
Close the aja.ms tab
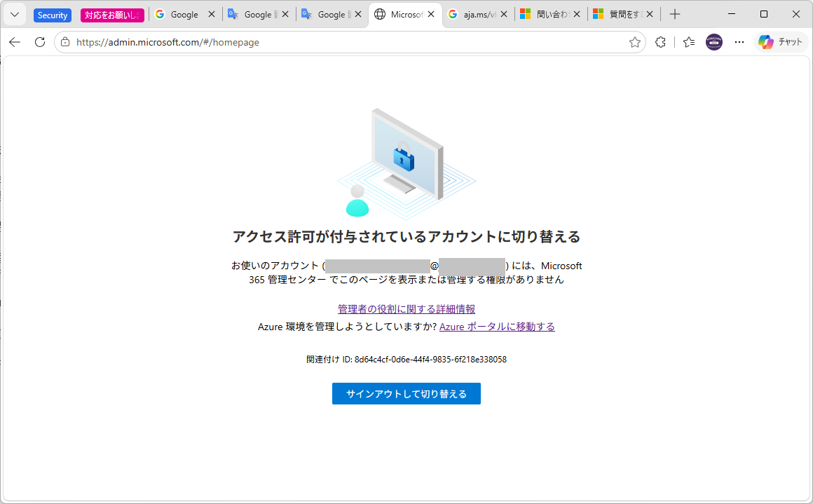pos(503,15)
